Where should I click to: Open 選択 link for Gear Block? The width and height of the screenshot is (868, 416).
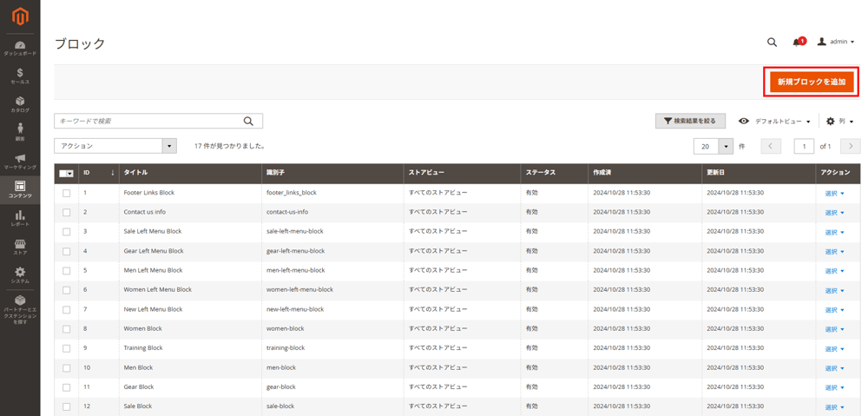point(834,387)
